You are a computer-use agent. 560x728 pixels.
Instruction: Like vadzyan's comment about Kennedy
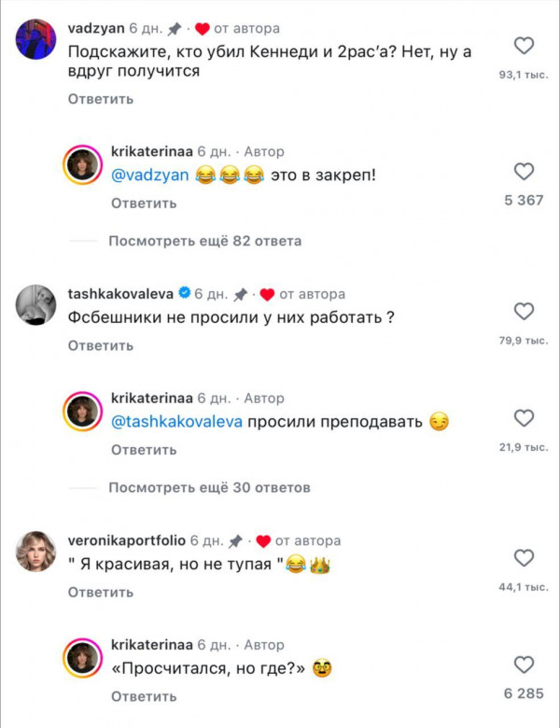[525, 46]
